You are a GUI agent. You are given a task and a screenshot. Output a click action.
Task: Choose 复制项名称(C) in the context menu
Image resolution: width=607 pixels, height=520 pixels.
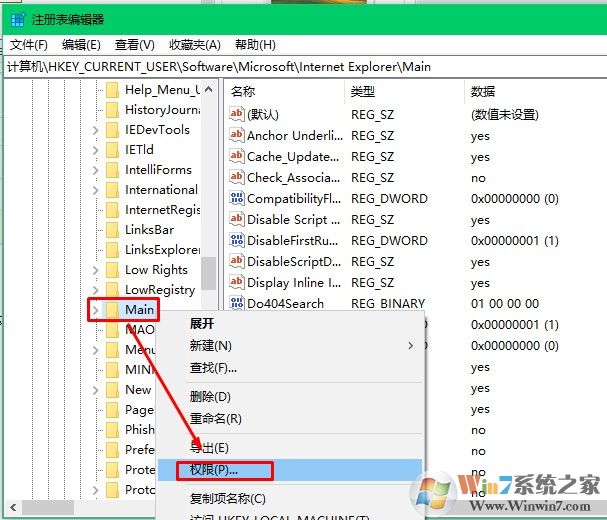click(228, 498)
